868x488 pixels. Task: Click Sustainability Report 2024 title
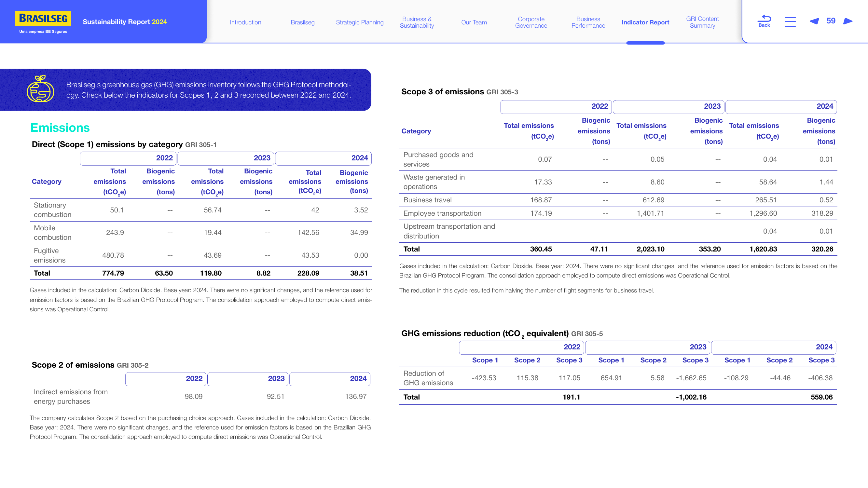(x=125, y=21)
